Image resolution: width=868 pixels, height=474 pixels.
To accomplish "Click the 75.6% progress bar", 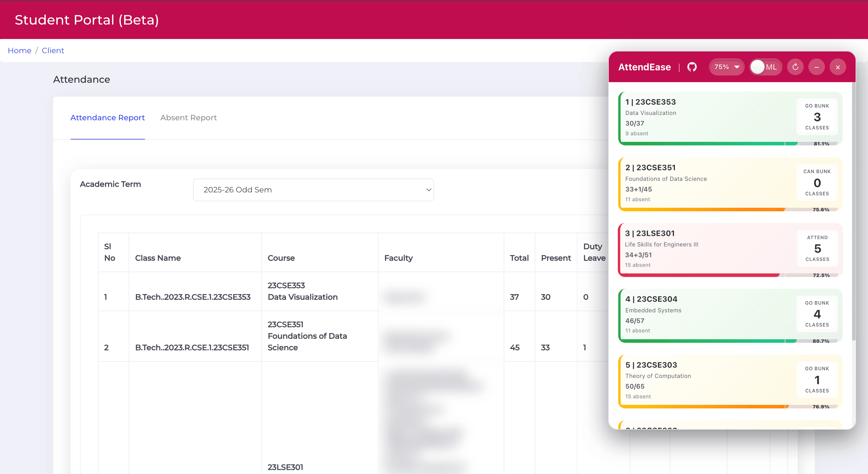I will [730, 210].
